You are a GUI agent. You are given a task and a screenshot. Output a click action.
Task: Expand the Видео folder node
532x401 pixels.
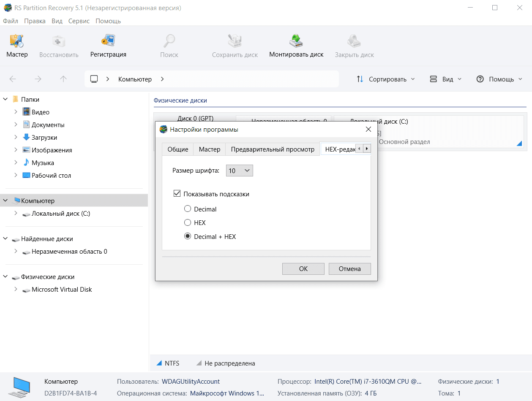(x=16, y=112)
